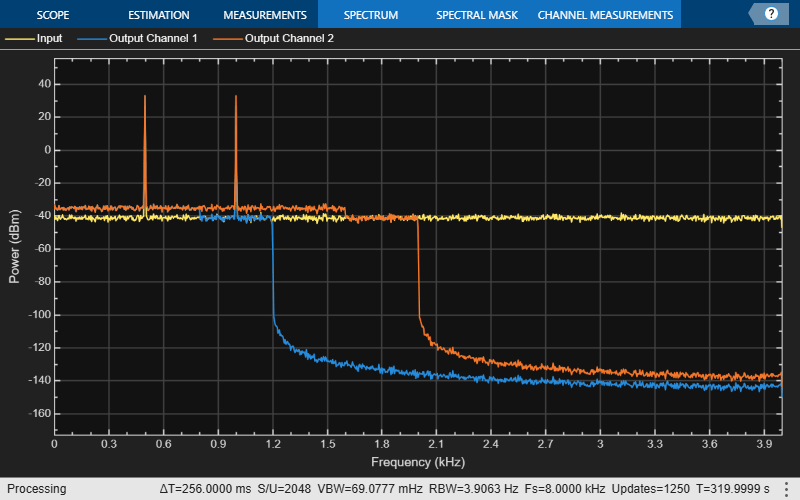Select the MEASUREMENTS tab

coord(265,15)
